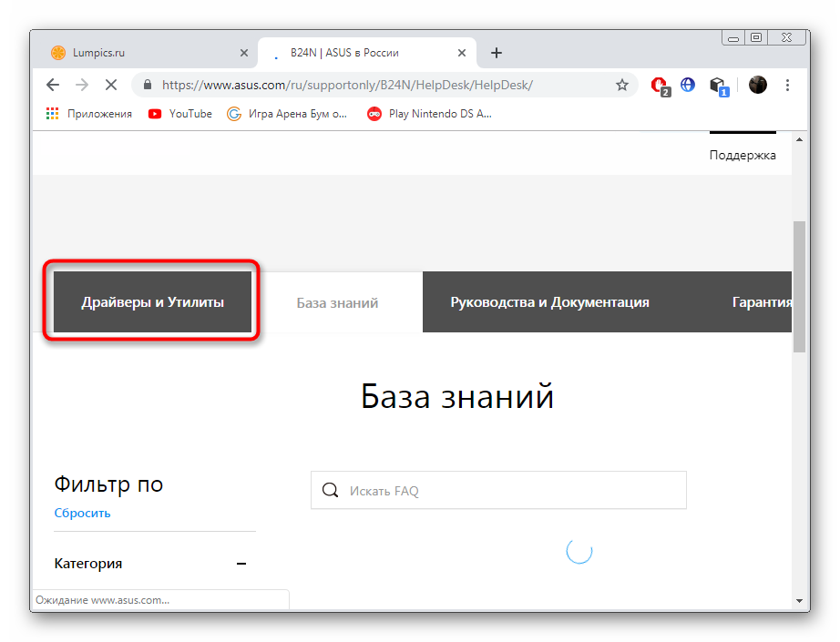This screenshot has width=840, height=642.
Task: Open Приложения apps shortcut
Action: pos(89,114)
